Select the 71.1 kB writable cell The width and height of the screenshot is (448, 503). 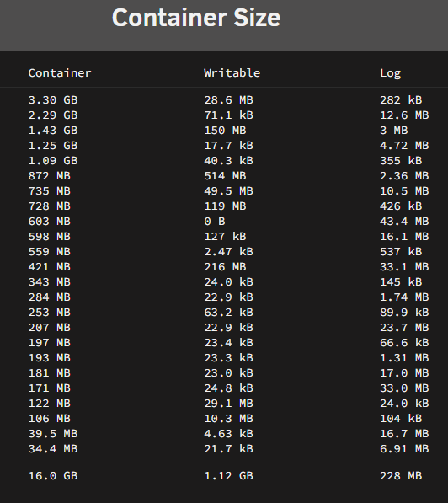(x=229, y=115)
